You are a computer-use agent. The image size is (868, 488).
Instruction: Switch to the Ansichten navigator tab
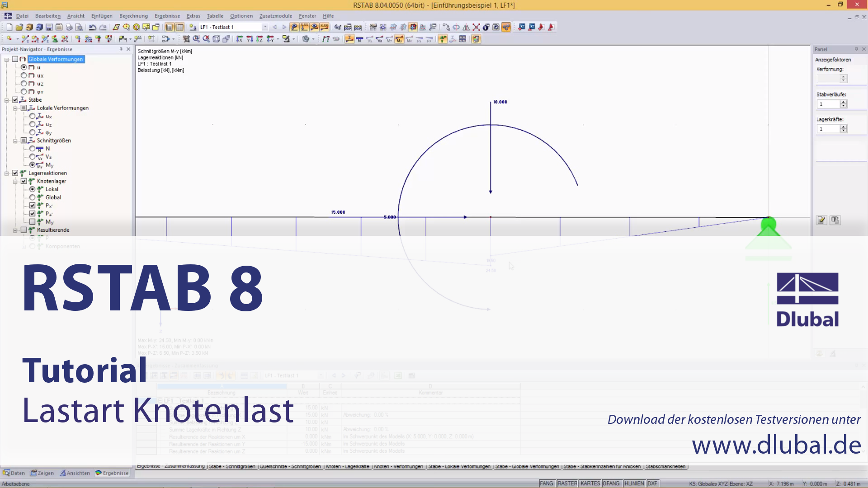(75, 473)
